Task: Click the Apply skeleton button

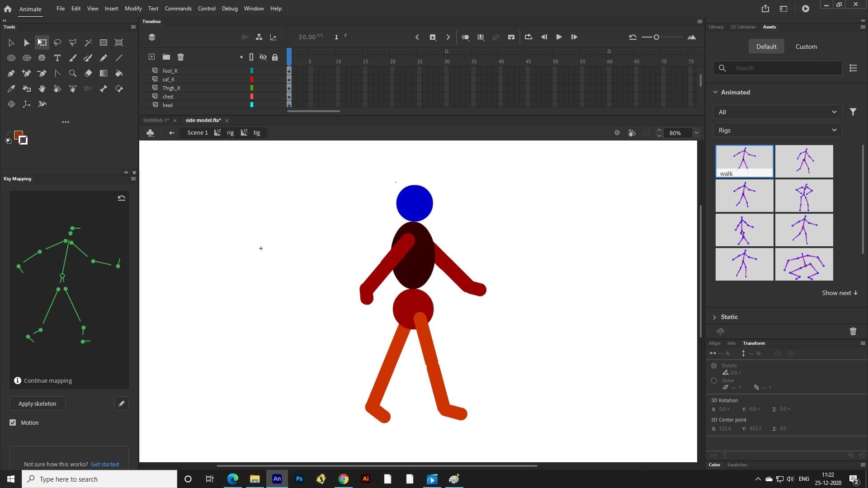Action: tap(38, 404)
